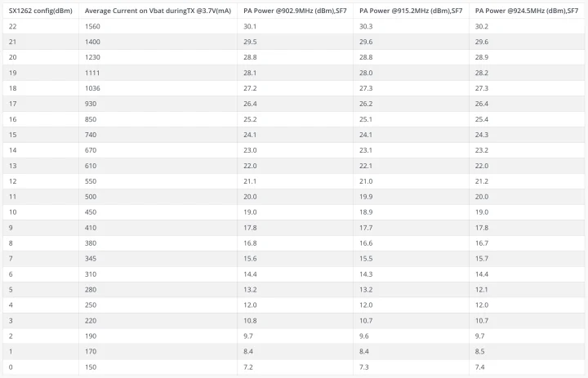Screen dimensions: 588x378
Task: Click the SX1262 config(dBm) column header
Action: pyautogui.click(x=38, y=11)
